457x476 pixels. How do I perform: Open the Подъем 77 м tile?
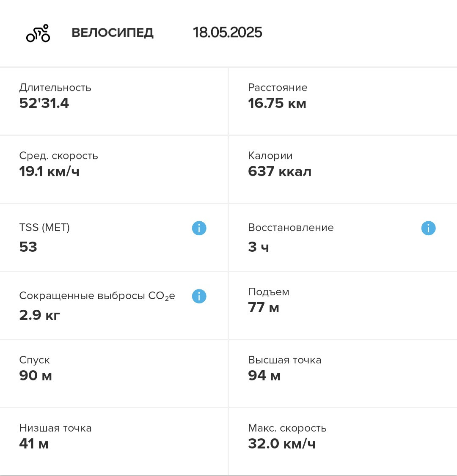click(x=343, y=305)
